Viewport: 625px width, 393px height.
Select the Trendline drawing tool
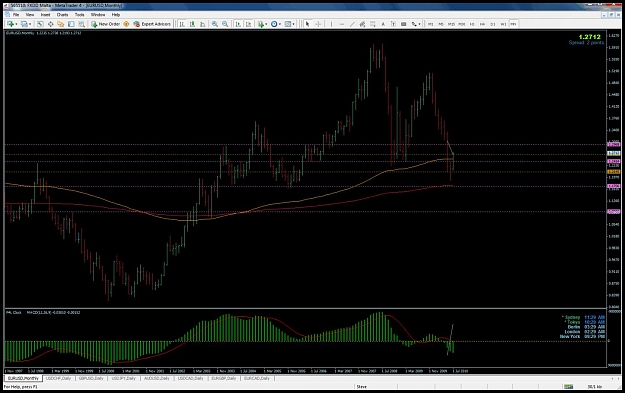tap(352, 24)
